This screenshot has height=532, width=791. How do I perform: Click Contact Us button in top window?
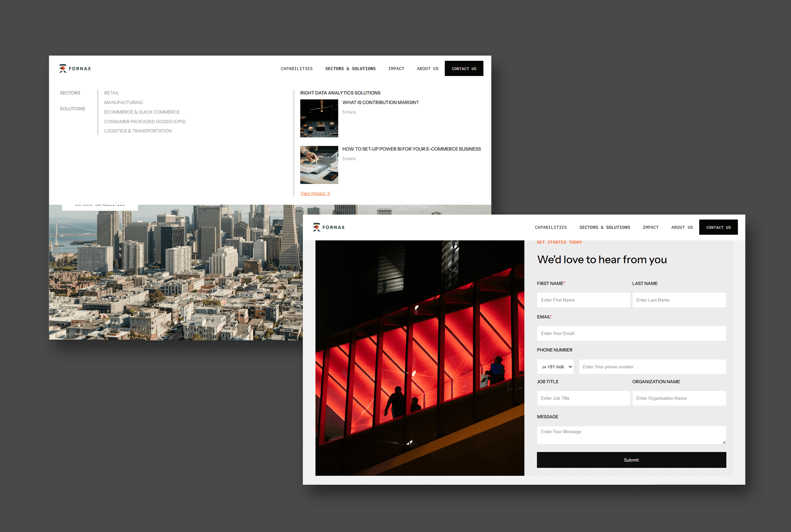coord(464,69)
